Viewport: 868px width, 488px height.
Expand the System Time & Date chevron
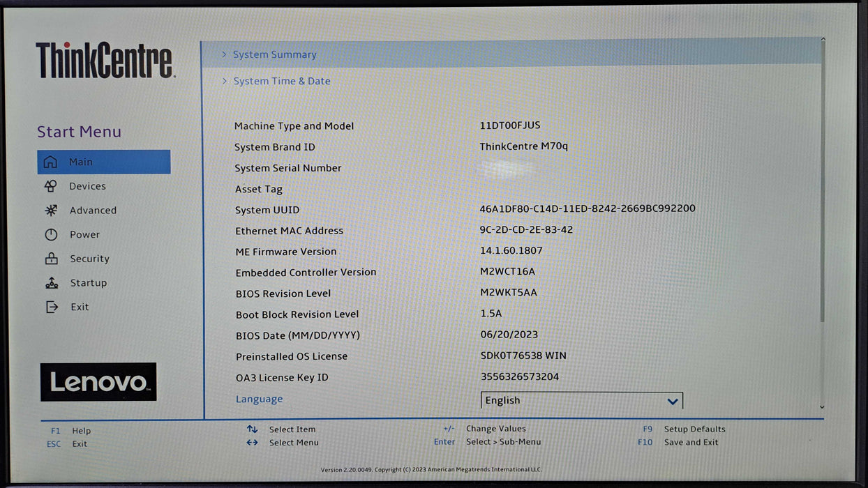(x=225, y=81)
